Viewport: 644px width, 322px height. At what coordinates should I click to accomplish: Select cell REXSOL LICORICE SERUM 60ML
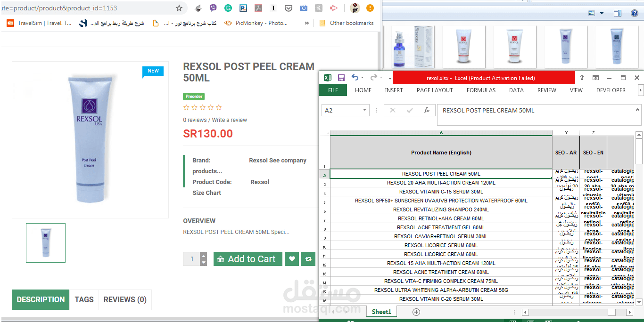click(x=441, y=245)
